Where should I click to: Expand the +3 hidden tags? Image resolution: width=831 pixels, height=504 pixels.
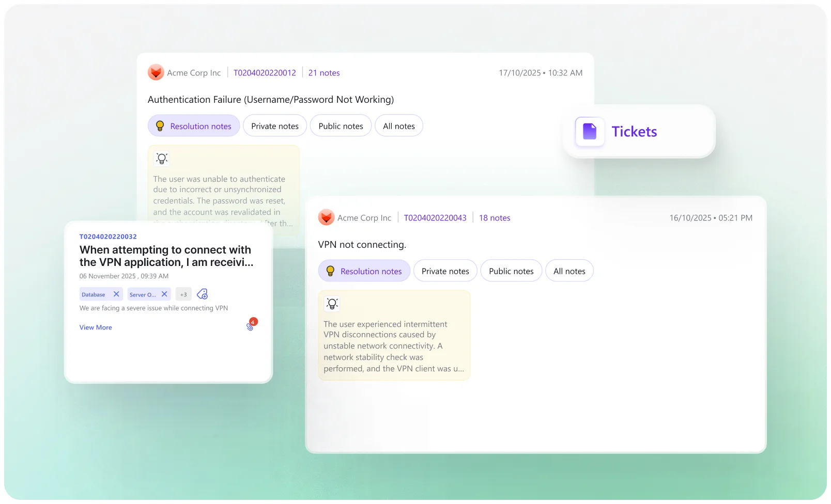[x=183, y=294]
